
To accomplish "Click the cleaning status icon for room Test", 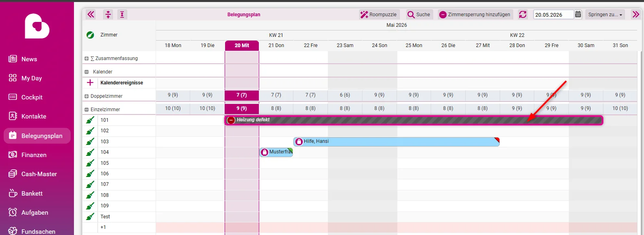I will (90, 217).
